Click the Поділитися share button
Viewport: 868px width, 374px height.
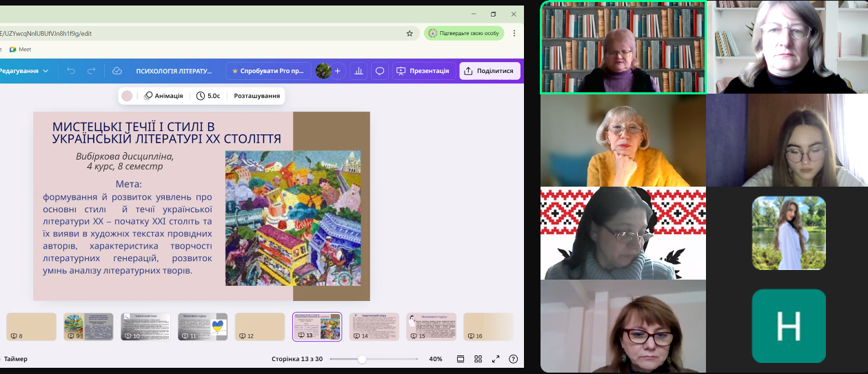coord(489,71)
